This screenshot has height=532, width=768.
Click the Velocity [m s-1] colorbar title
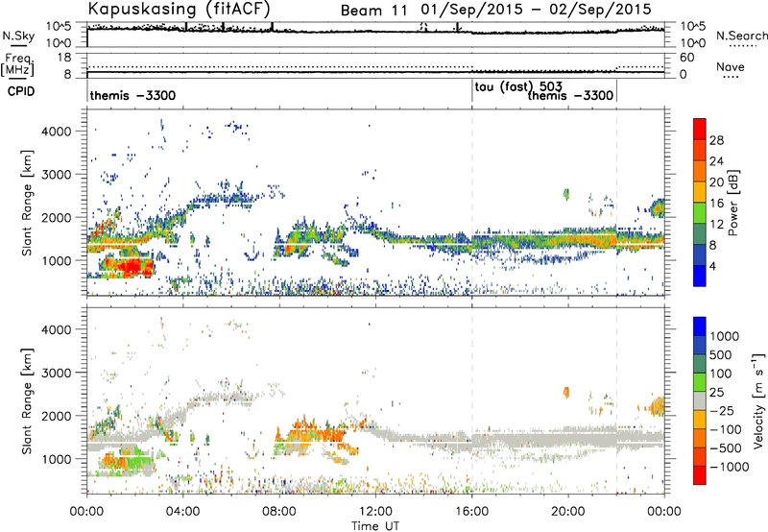coord(758,400)
